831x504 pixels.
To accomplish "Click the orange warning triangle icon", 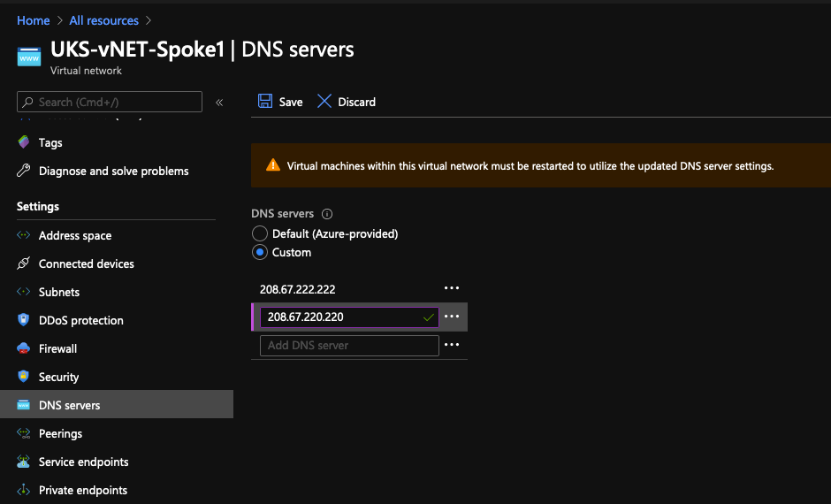I will (x=273, y=165).
